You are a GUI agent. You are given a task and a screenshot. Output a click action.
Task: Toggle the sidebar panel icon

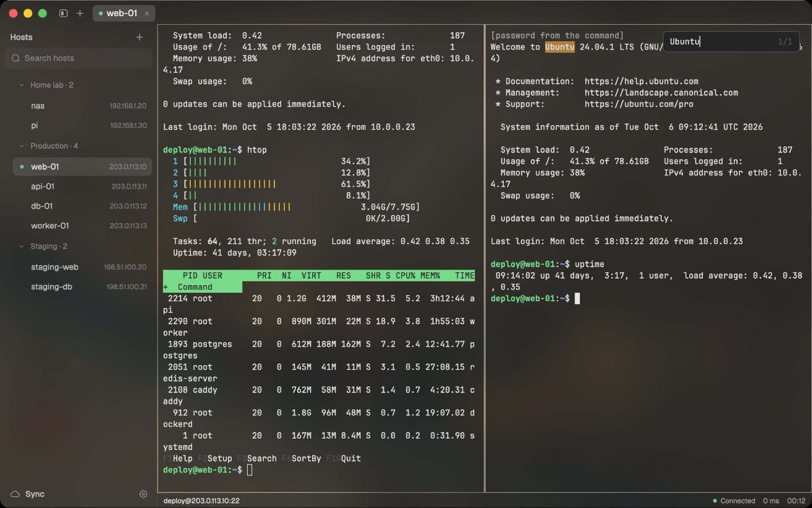pos(64,13)
